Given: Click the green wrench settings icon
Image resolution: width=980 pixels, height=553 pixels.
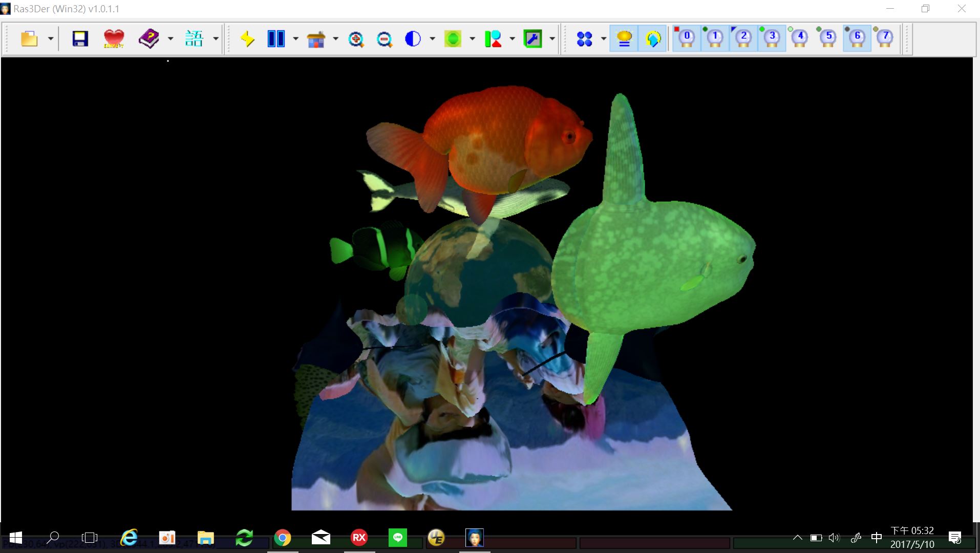Looking at the screenshot, I should point(532,39).
